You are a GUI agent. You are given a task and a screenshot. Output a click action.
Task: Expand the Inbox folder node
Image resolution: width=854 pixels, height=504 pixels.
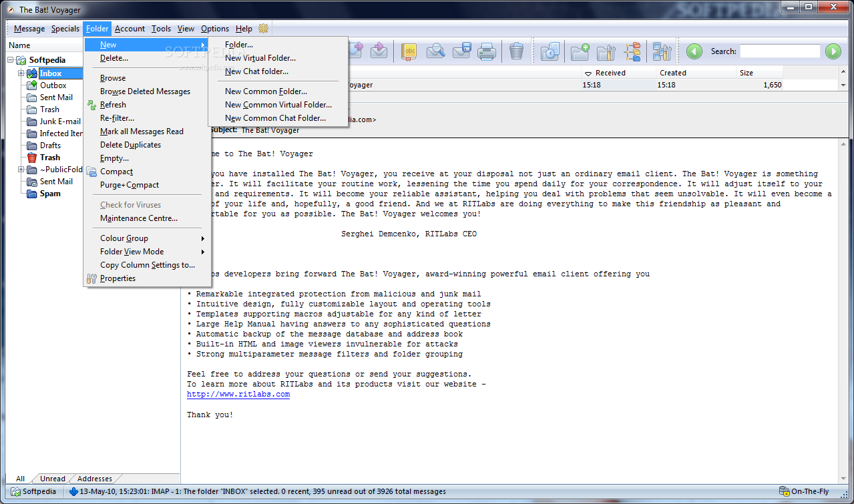(x=21, y=73)
